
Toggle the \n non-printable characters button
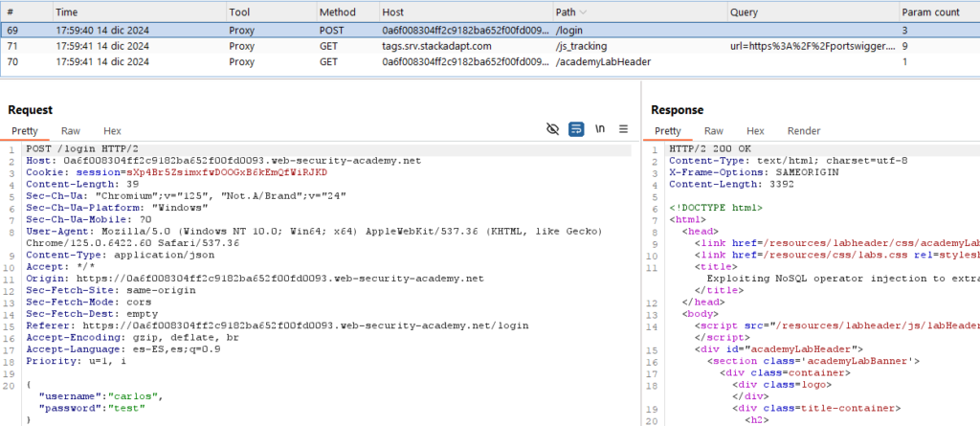600,129
